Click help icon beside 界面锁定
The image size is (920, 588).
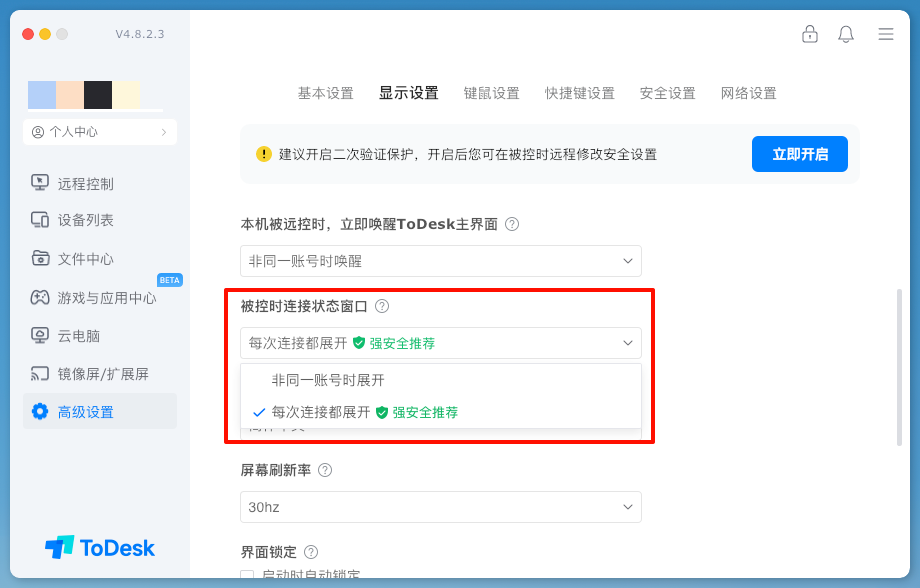click(311, 552)
